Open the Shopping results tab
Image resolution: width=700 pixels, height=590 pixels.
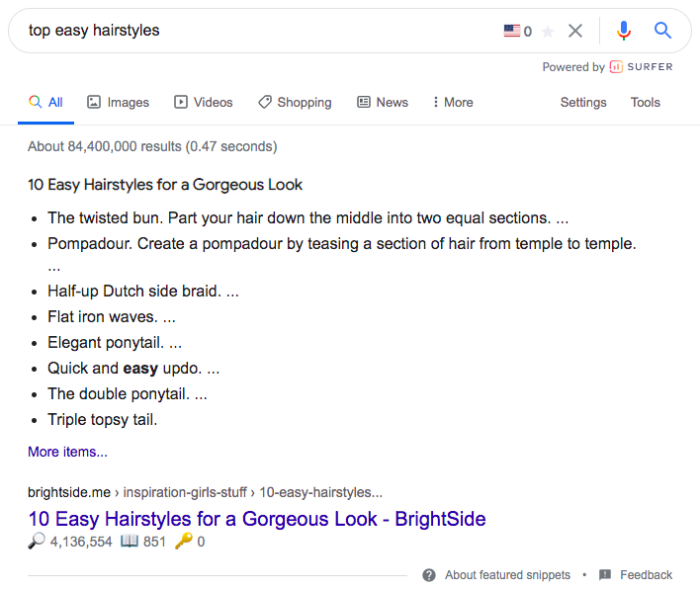[x=295, y=102]
